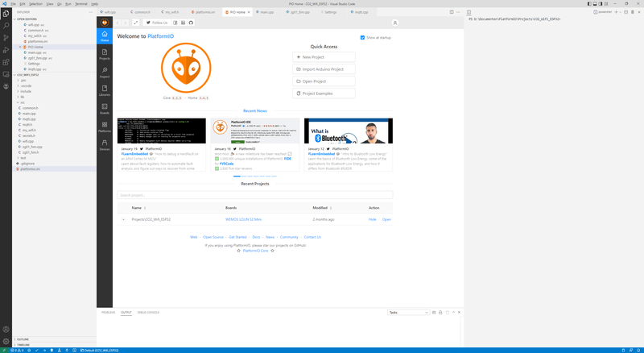This screenshot has width=644, height=353.
Task: Open the WEMOS LOLIN S2 Mini board link
Action: [x=243, y=219]
